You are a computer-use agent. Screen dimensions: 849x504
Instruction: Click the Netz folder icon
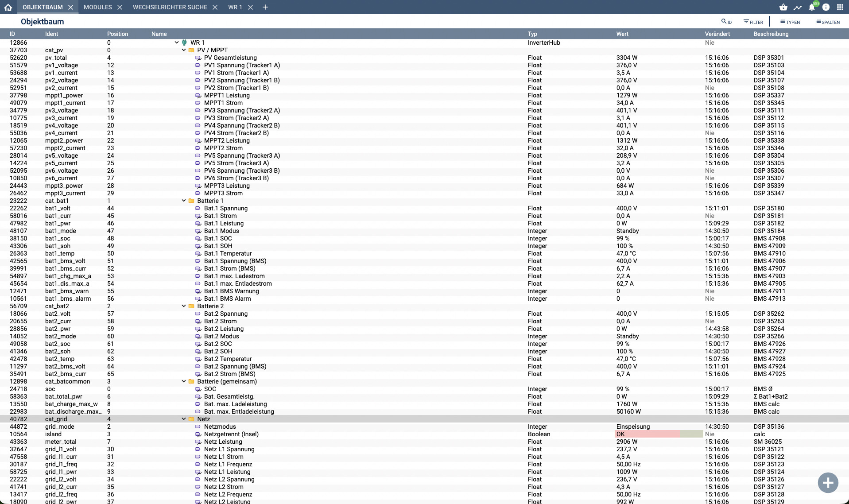191,419
